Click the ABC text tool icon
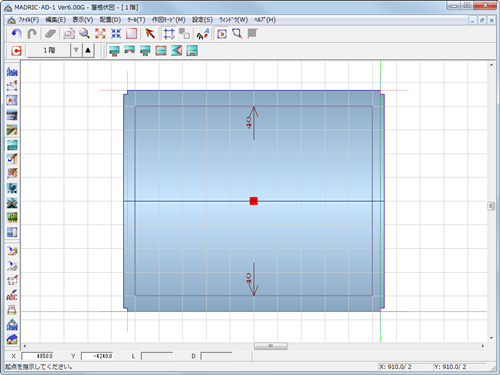This screenshot has width=500, height=375. [x=12, y=295]
